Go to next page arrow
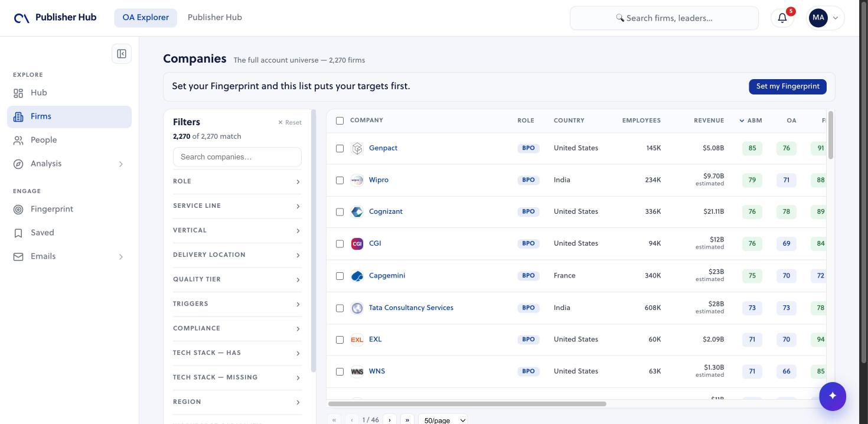 pos(390,420)
